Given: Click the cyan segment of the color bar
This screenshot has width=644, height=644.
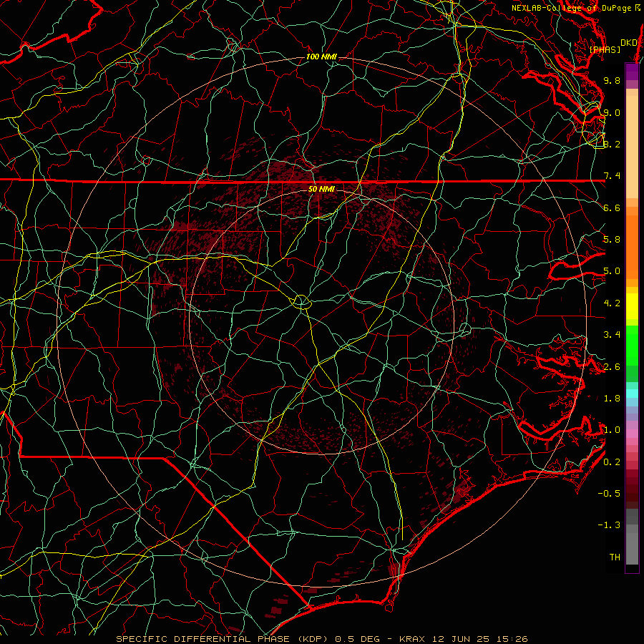Looking at the screenshot, I should pyautogui.click(x=632, y=394).
